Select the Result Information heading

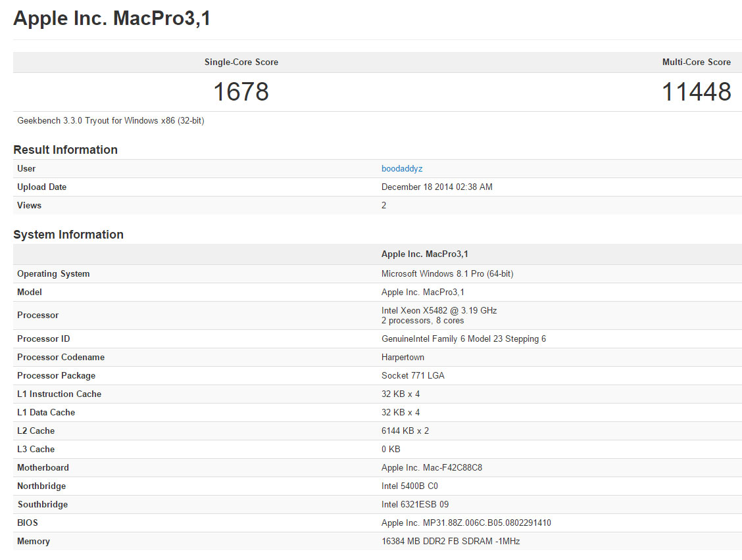65,149
